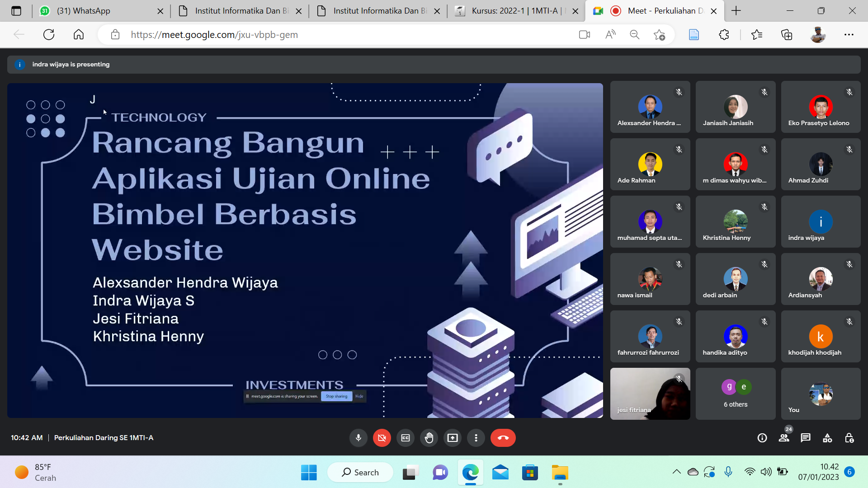The width and height of the screenshot is (868, 488).
Task: Click the Stop sharing button
Action: coord(336,396)
